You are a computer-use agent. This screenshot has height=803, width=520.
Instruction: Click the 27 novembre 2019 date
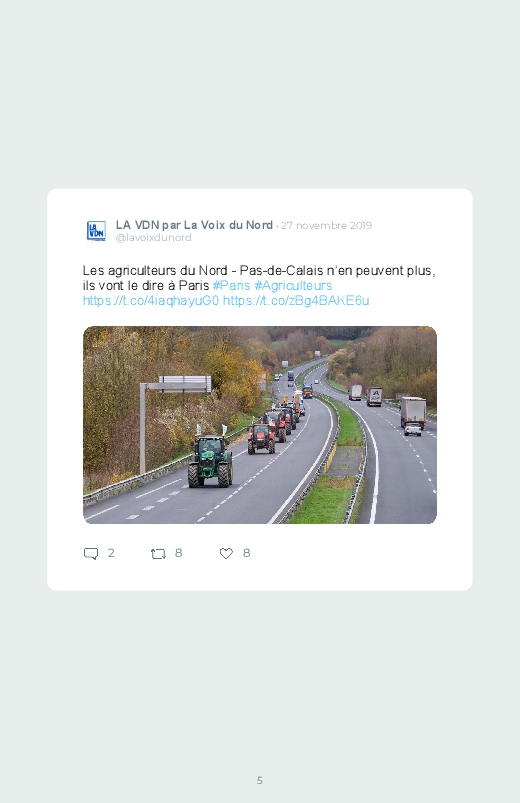point(326,225)
